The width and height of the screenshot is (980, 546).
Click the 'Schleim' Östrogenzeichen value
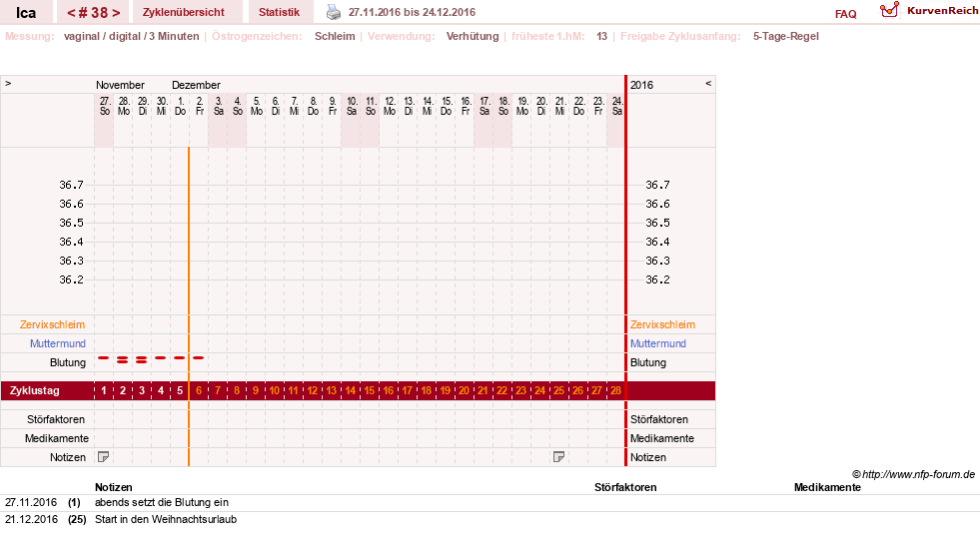coord(335,36)
